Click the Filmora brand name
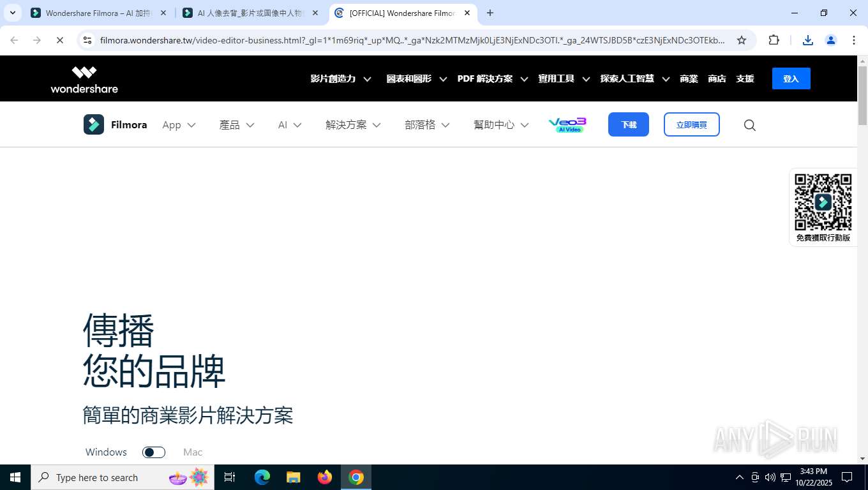Screen dimensions: 868x490 point(129,125)
